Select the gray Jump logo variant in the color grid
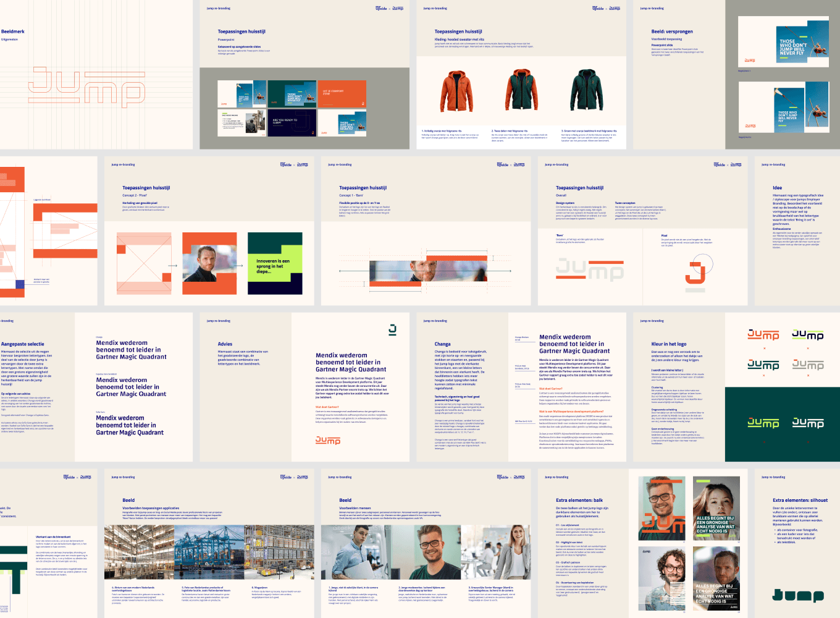Viewport: 840px width, 618px height. pos(808,365)
